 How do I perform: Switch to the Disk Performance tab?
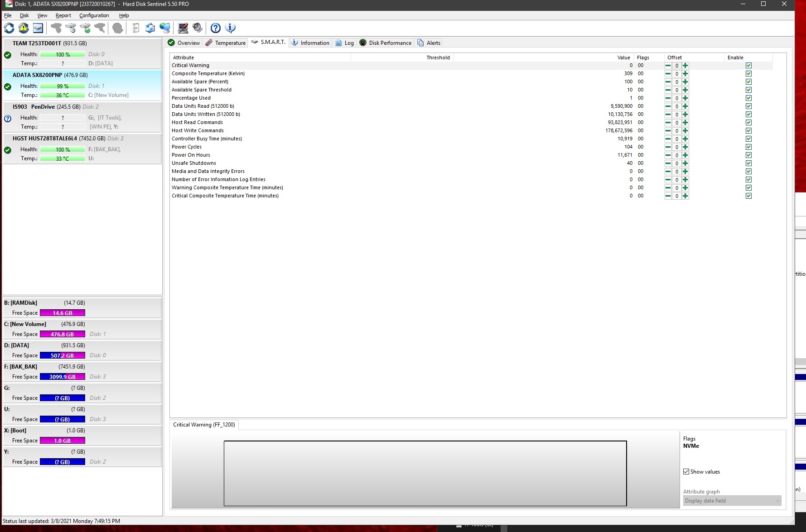tap(386, 43)
